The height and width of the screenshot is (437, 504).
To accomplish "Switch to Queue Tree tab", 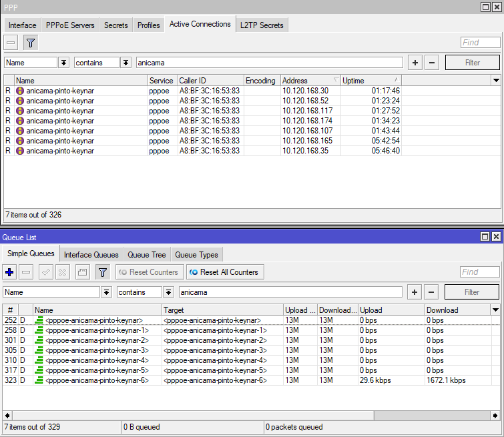I will tap(147, 254).
